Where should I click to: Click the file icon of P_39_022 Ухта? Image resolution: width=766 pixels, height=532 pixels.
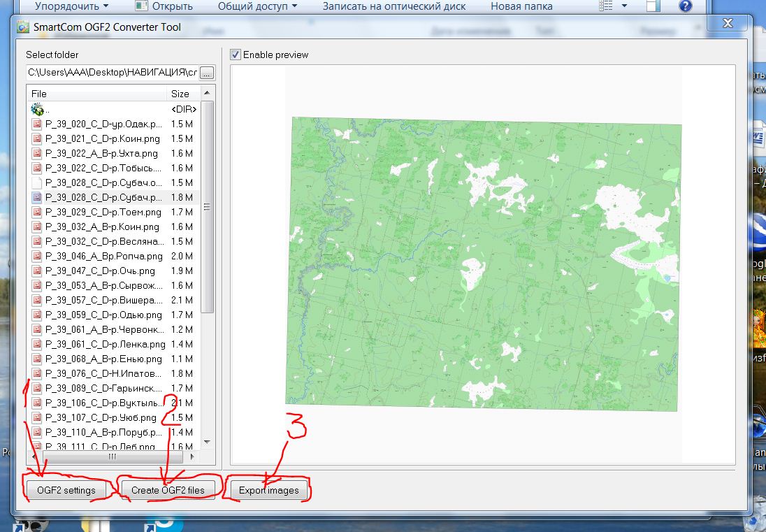point(37,153)
